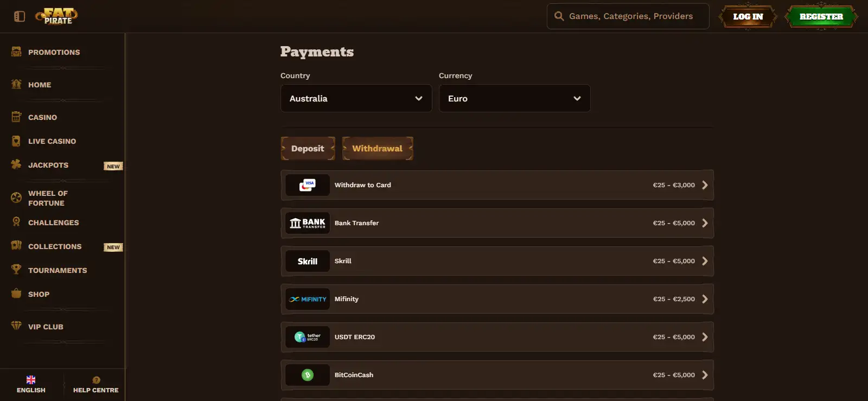Open Promotions via its treasure chest icon
868x401 pixels.
click(16, 52)
